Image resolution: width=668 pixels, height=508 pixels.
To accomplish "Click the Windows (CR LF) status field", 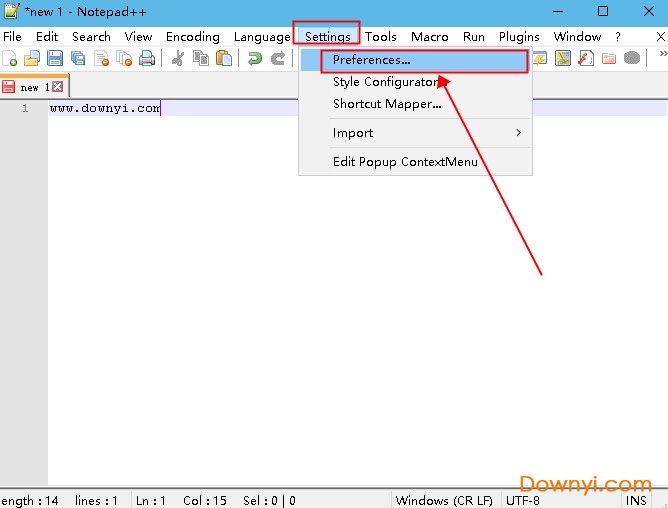I will [x=444, y=500].
